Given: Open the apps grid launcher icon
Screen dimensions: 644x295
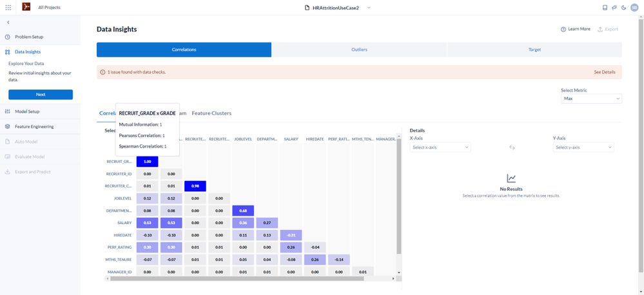Looking at the screenshot, I should [x=8, y=7].
